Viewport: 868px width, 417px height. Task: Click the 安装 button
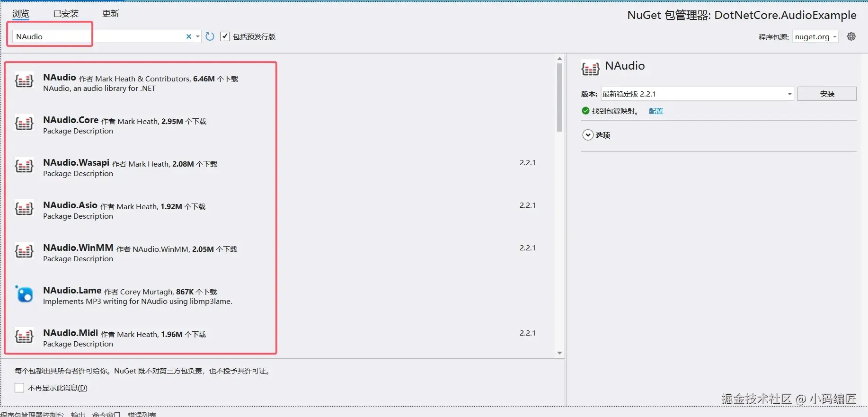pyautogui.click(x=827, y=94)
